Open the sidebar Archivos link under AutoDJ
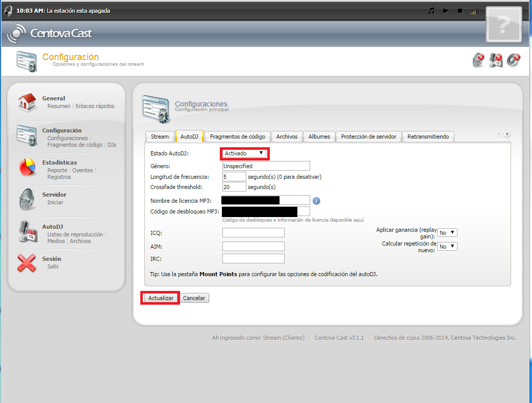 pos(81,241)
